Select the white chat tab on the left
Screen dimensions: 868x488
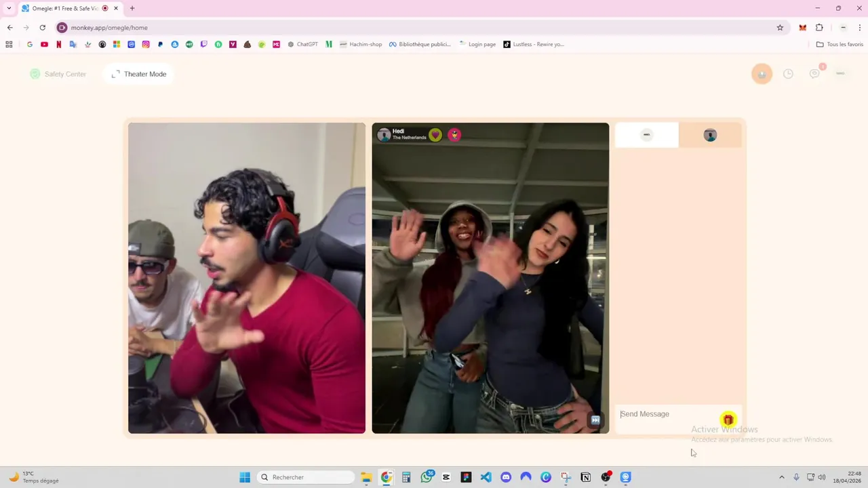coord(646,135)
